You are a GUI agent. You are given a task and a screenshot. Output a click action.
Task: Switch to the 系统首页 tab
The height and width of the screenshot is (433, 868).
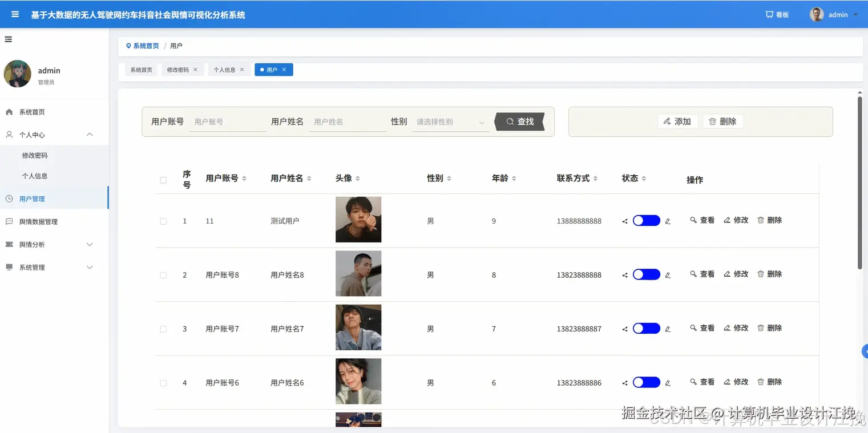(x=141, y=69)
